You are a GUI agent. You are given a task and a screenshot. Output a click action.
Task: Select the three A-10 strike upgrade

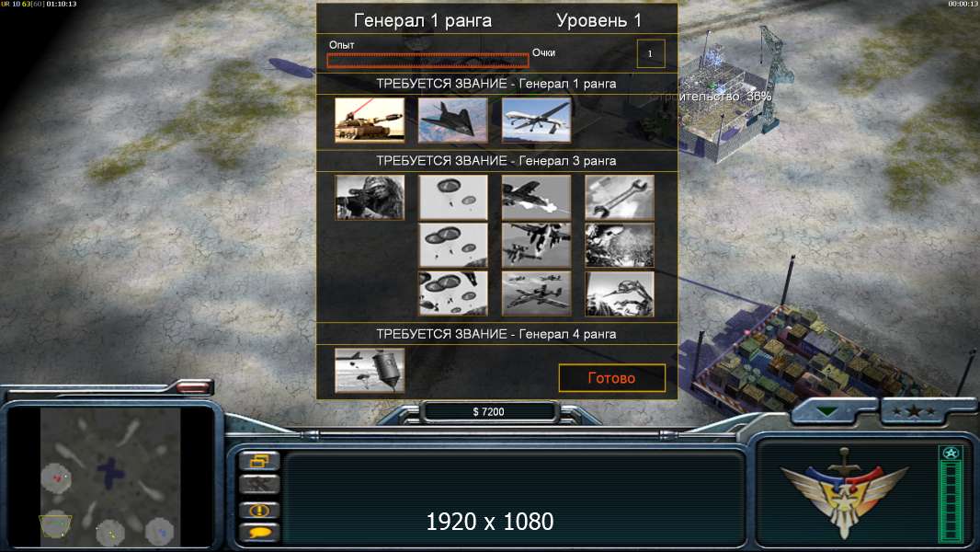coord(536,293)
